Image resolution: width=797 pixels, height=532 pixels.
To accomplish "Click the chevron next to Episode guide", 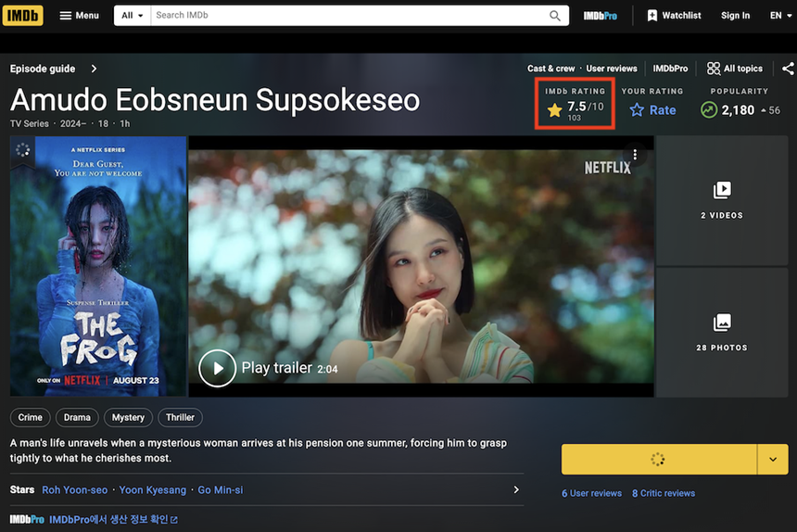I will point(94,69).
